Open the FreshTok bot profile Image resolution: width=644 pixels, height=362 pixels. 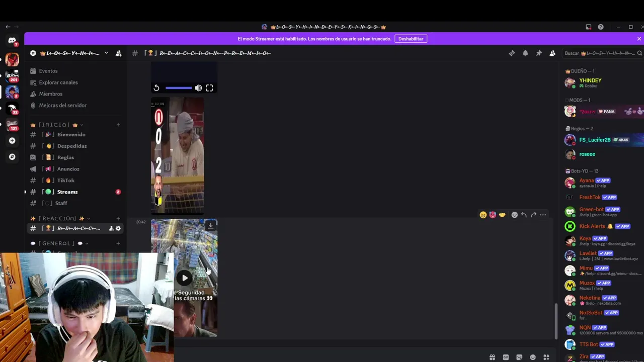(x=603, y=198)
